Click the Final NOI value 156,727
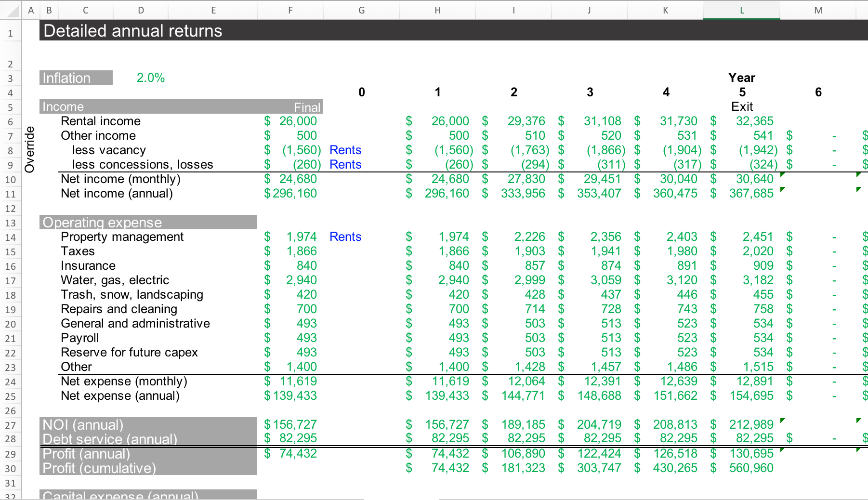The height and width of the screenshot is (500, 868). pyautogui.click(x=294, y=424)
